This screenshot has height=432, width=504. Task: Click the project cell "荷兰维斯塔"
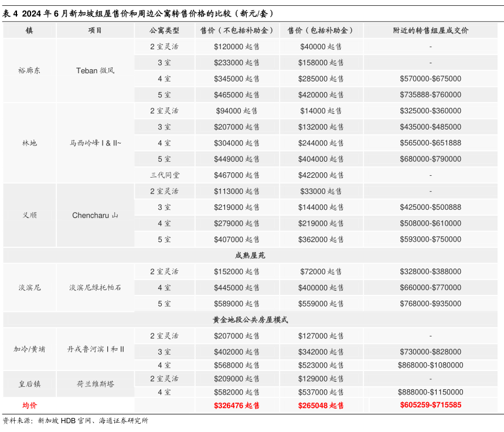(x=95, y=384)
